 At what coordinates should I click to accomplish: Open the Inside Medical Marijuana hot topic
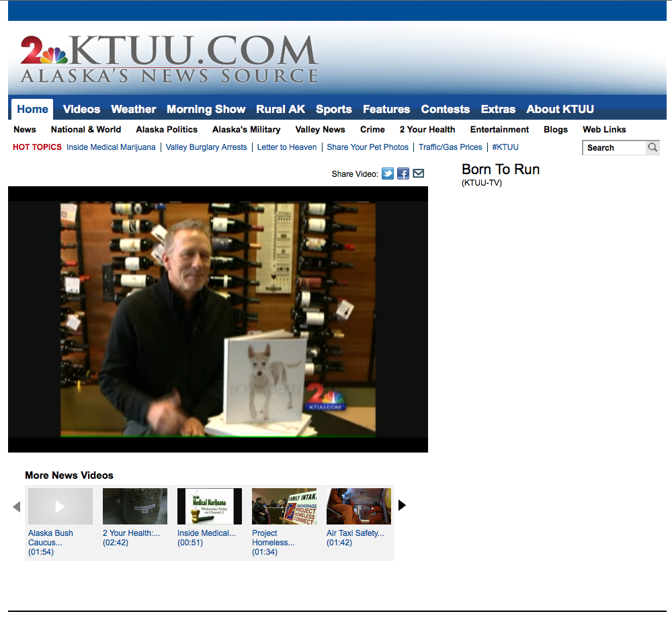tap(111, 147)
